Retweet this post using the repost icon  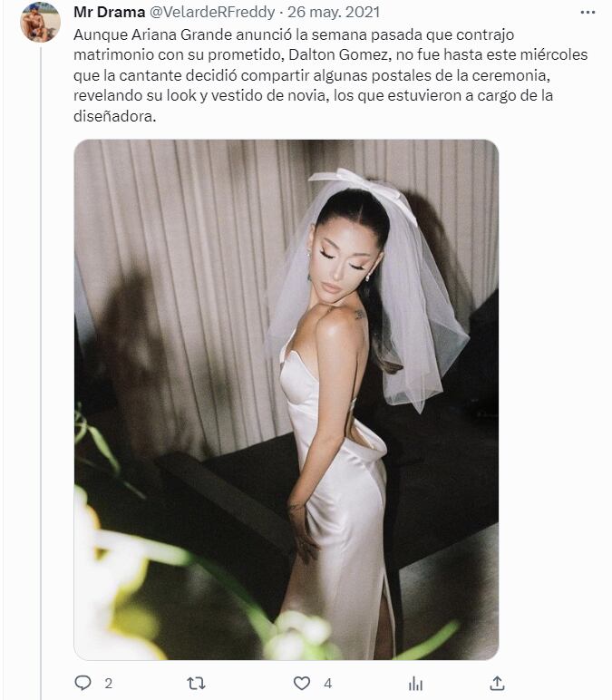196,683
